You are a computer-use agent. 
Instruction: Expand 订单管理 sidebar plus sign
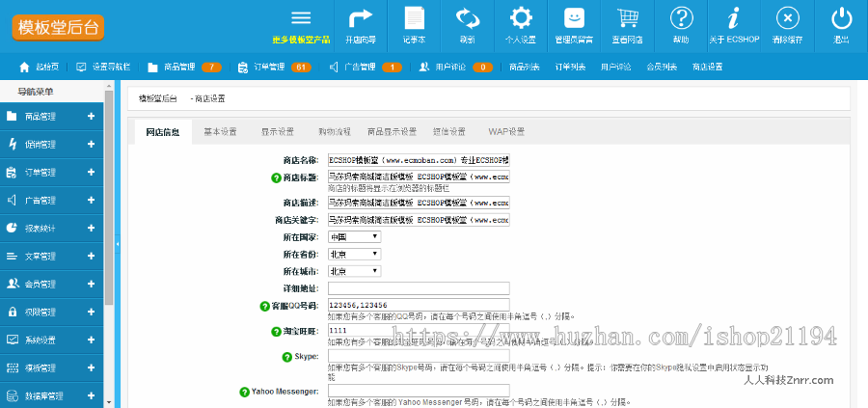(92, 172)
